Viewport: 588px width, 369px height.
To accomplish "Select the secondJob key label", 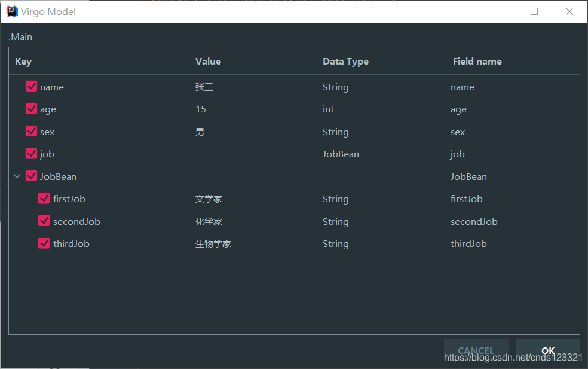I will [x=76, y=221].
